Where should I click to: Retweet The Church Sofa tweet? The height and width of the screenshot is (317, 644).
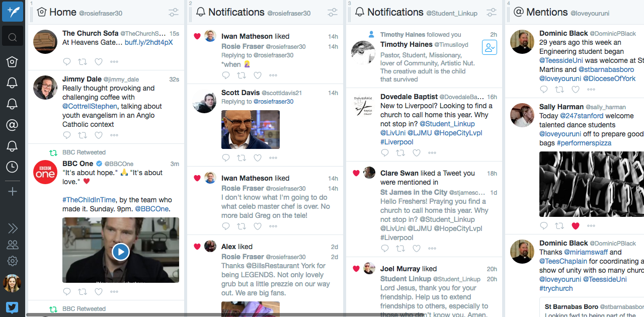[x=83, y=62]
